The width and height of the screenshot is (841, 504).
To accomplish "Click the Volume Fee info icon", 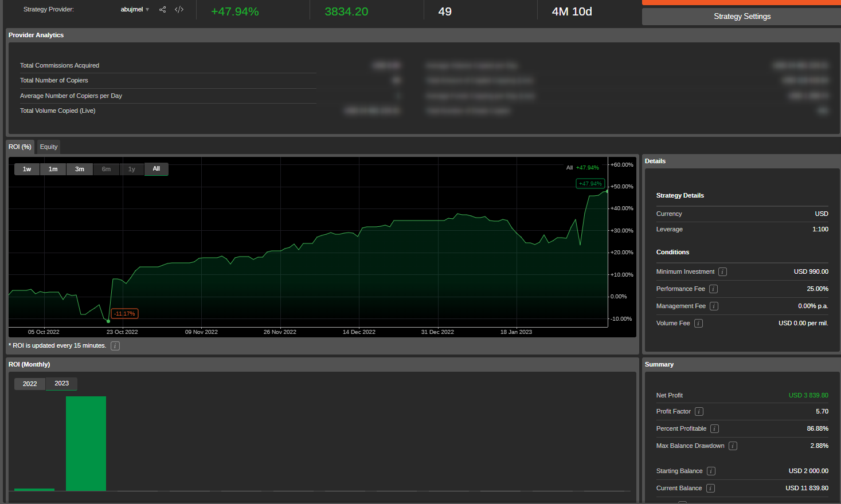I will click(x=698, y=324).
